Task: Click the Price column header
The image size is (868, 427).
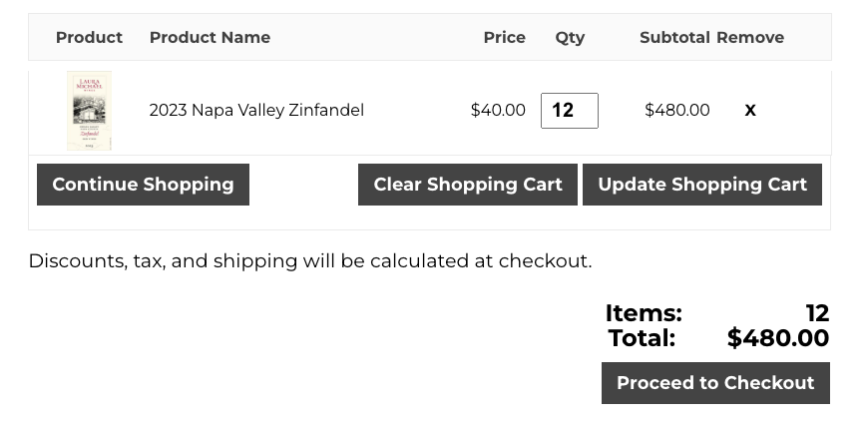Action: tap(504, 38)
